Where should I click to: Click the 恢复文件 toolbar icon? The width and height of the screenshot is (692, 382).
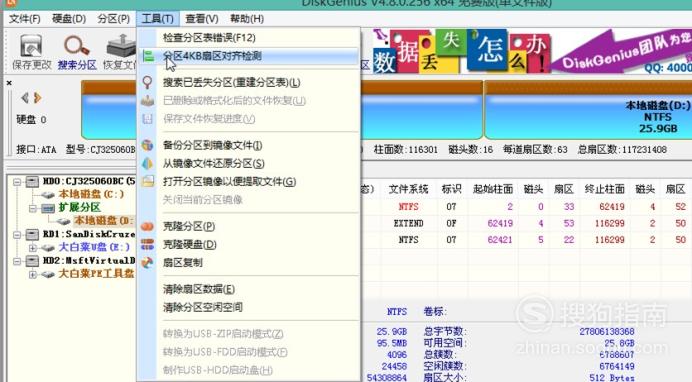[120, 46]
